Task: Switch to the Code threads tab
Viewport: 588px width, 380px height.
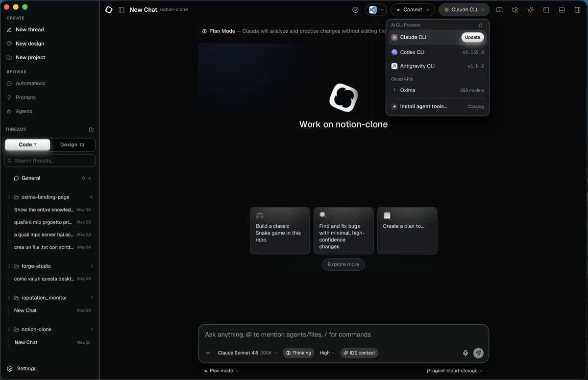Action: [27, 144]
